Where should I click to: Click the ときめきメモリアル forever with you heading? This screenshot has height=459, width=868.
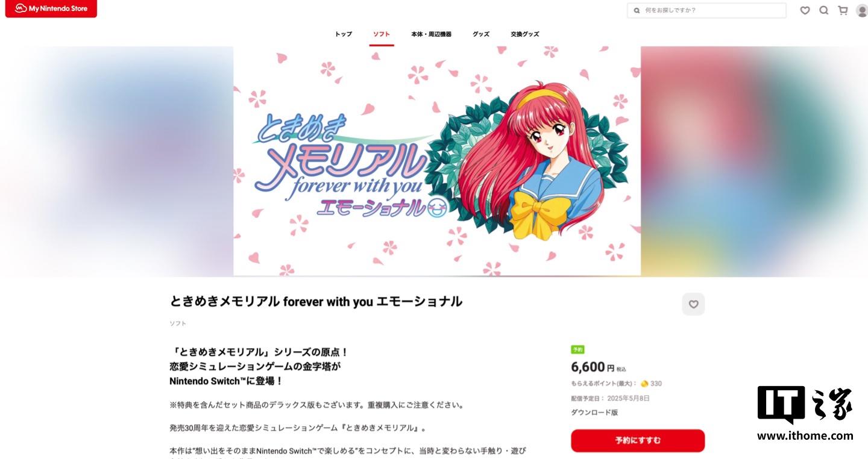click(316, 302)
